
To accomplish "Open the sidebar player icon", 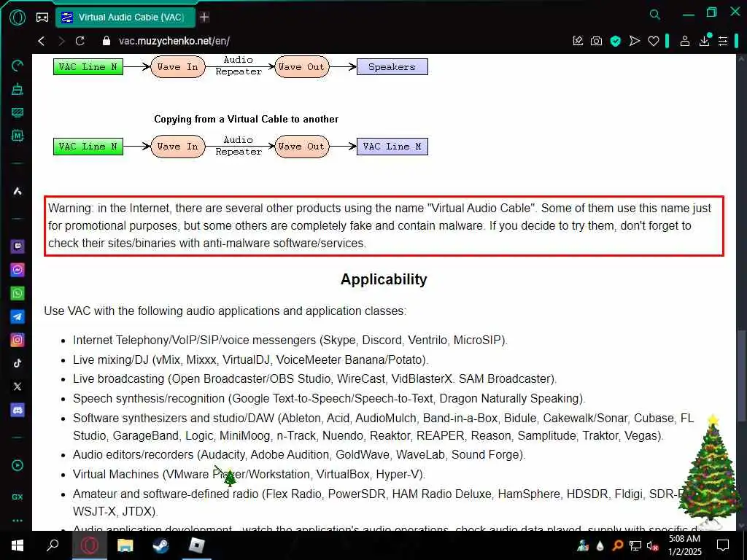I will point(18,465).
